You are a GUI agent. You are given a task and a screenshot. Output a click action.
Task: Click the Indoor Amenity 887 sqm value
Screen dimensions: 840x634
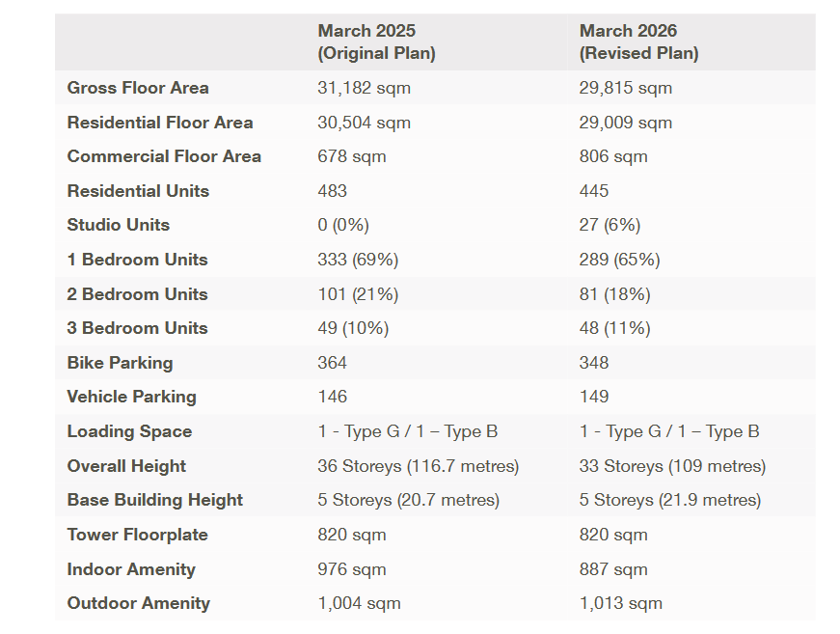[612, 569]
